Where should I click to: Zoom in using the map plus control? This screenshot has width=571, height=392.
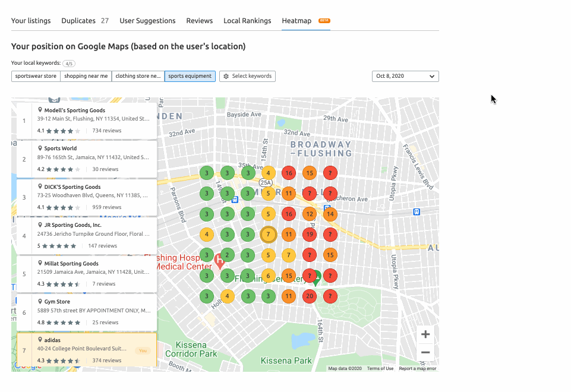pyautogui.click(x=425, y=334)
